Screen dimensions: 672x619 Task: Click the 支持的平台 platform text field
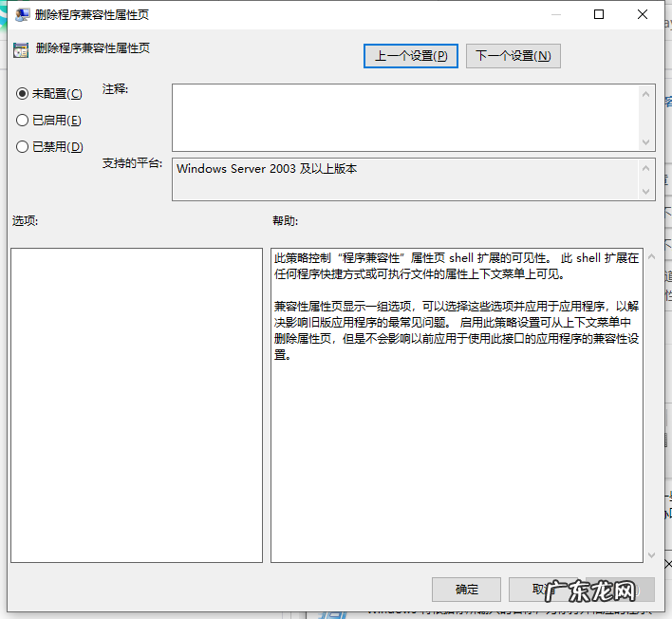405,179
